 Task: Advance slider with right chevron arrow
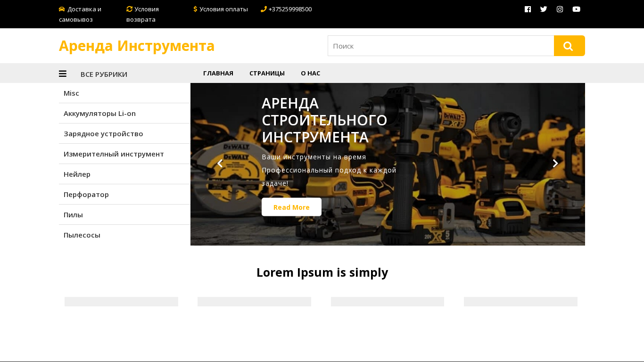555,164
